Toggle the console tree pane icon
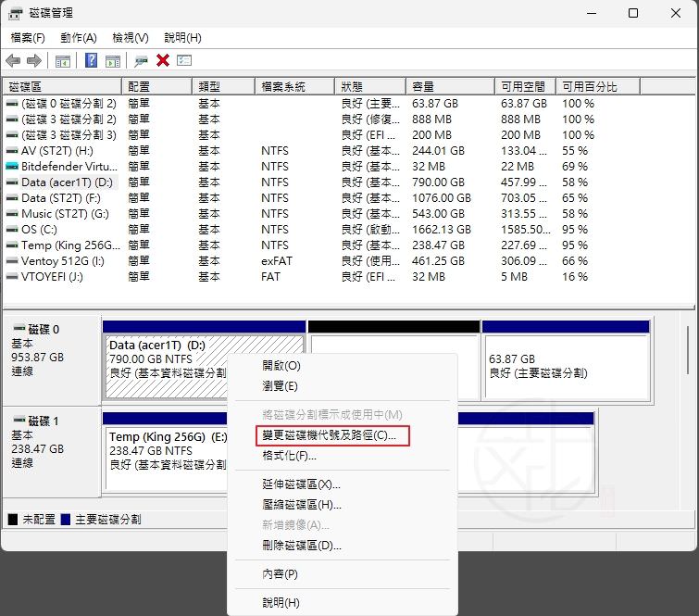The image size is (699, 616). tap(62, 60)
